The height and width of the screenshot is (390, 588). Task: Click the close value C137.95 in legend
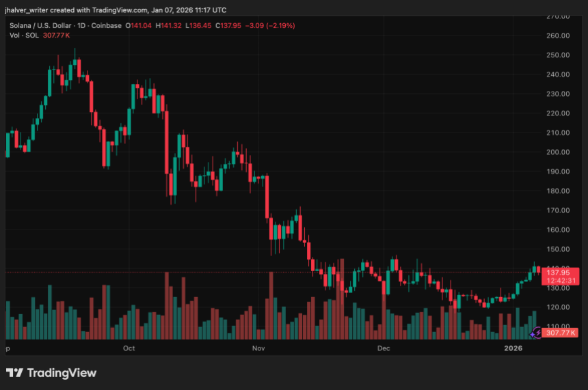[x=228, y=25]
